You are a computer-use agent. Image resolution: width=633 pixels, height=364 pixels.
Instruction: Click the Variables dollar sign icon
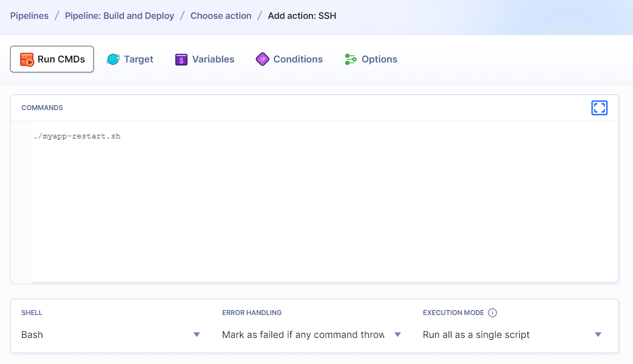point(181,59)
